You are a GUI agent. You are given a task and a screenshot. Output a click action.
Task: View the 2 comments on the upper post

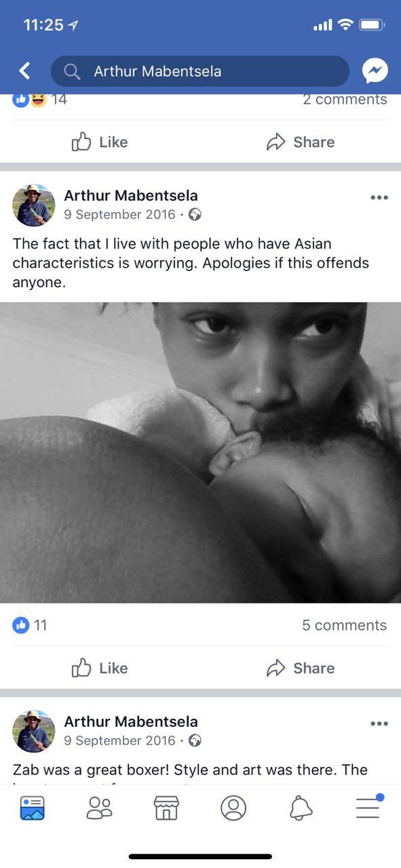pos(345,99)
